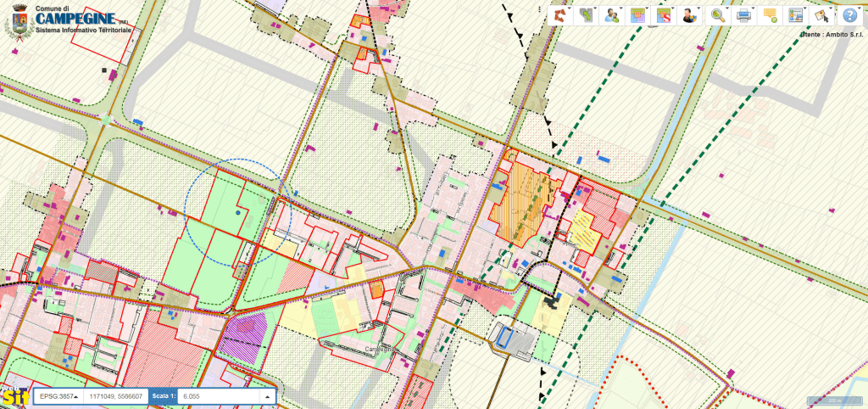Click the two-people users toolbar icon

pos(611,15)
